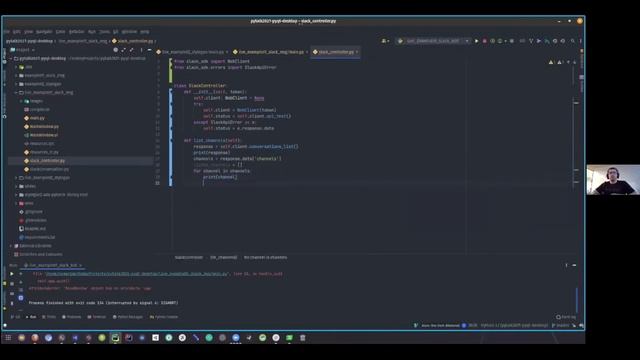Go to previous highlighted problem arrow

(x=568, y=62)
